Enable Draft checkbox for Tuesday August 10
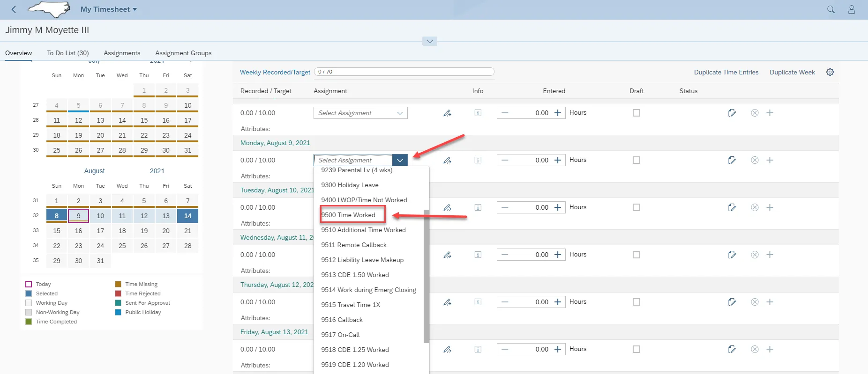 [x=636, y=207]
